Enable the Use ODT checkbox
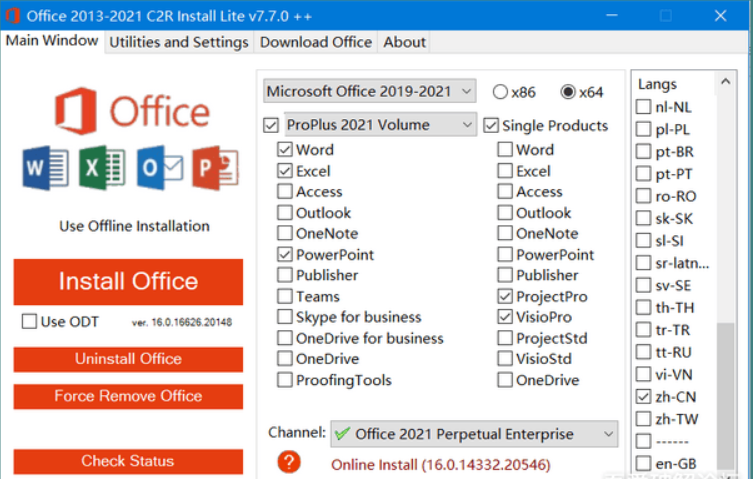 (29, 321)
